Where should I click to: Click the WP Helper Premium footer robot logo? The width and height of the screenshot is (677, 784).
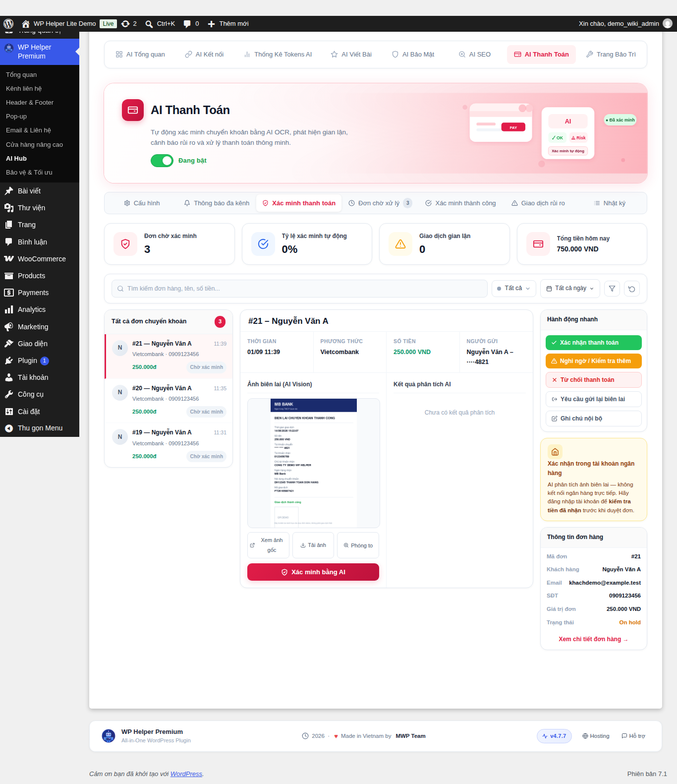click(x=109, y=736)
